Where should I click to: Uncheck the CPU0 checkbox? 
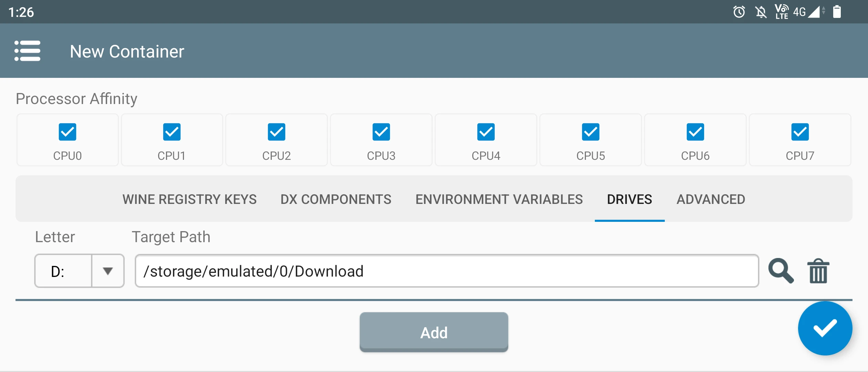[x=68, y=132]
